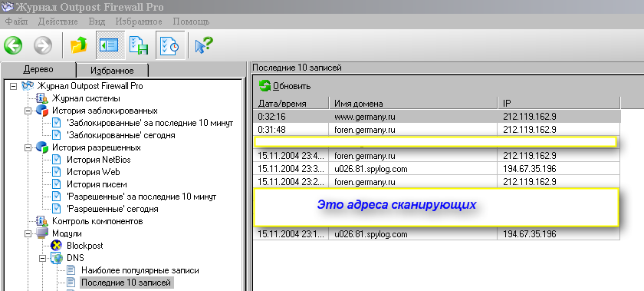
Task: Select Последние 10 записей in the tree
Action: click(126, 283)
